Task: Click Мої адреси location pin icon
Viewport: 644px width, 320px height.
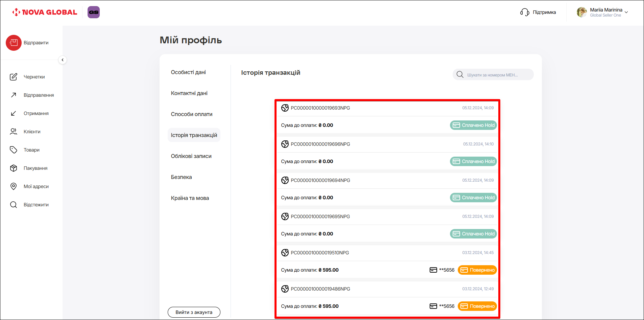Action: coord(14,186)
